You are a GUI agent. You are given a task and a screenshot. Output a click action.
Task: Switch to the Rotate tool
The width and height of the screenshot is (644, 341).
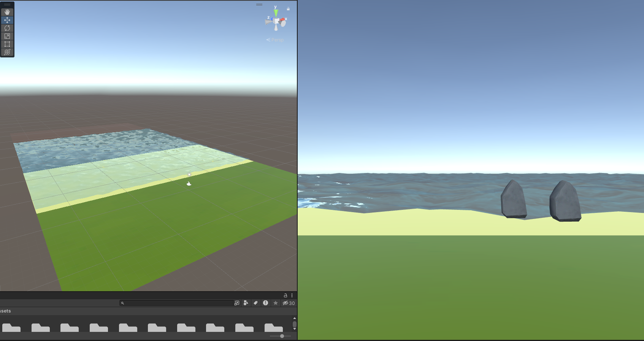point(7,28)
